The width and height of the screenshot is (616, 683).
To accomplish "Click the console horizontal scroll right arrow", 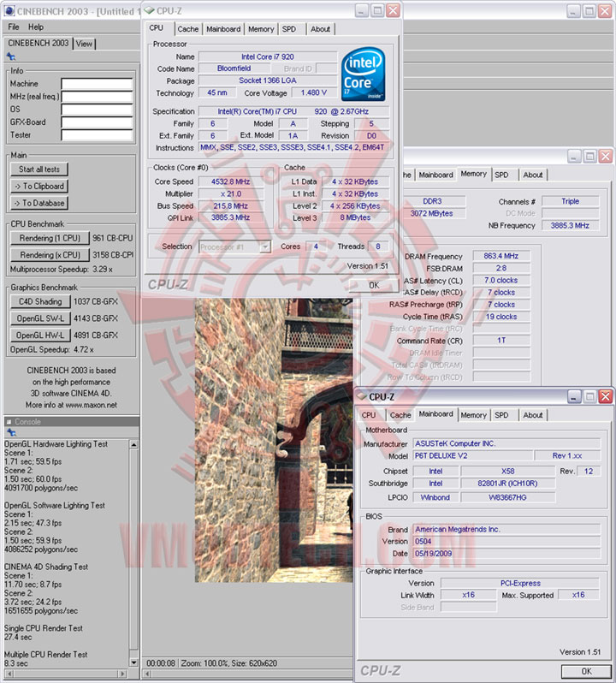I will (124, 674).
